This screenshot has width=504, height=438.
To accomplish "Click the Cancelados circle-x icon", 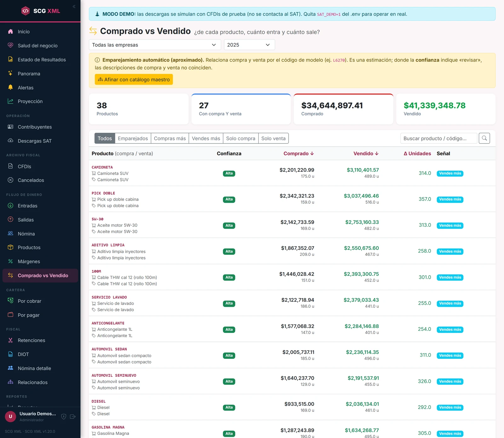I will point(10,180).
